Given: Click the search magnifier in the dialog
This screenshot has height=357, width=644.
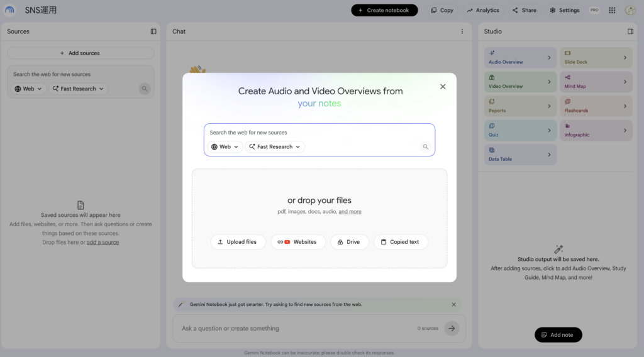Looking at the screenshot, I should click(x=426, y=146).
